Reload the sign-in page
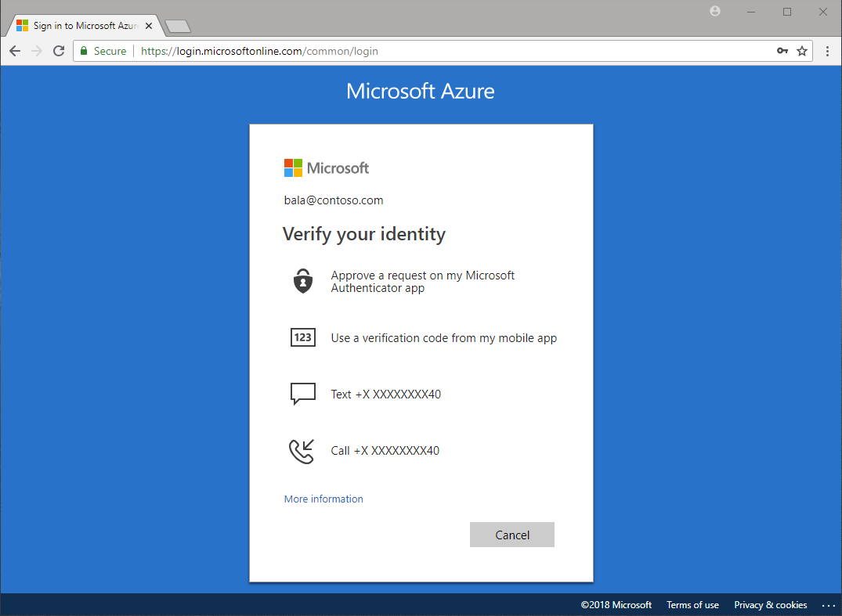Viewport: 842px width, 616px height. coord(58,50)
